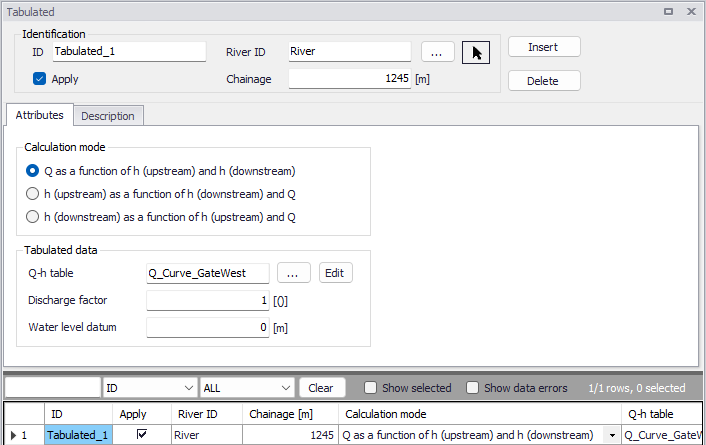The height and width of the screenshot is (445, 706).
Task: Click the River cell in the table row
Action: click(x=207, y=435)
